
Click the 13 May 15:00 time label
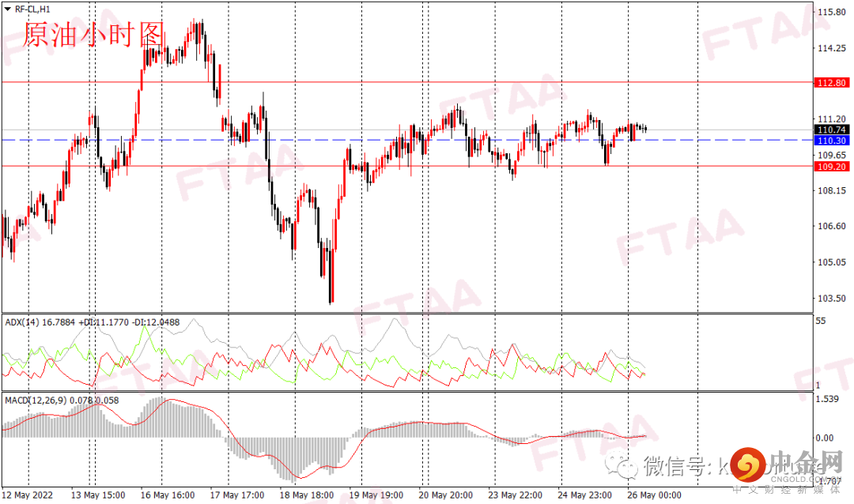(98, 495)
